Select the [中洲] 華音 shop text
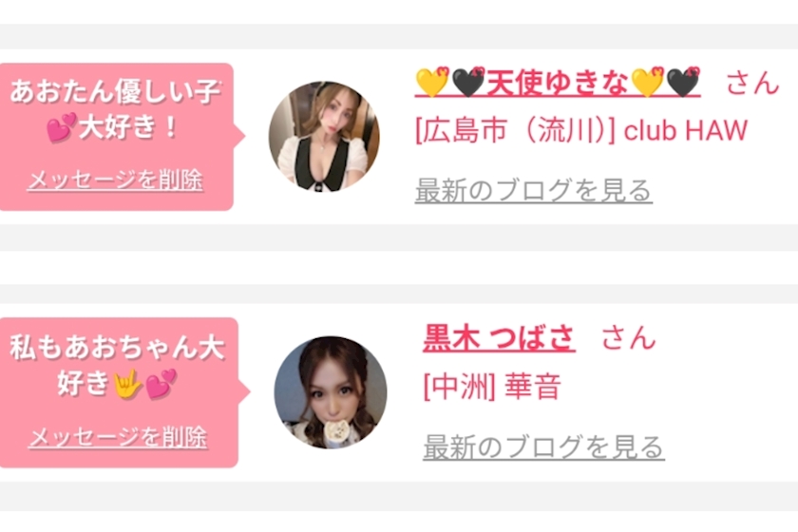The image size is (798, 532). [x=492, y=387]
